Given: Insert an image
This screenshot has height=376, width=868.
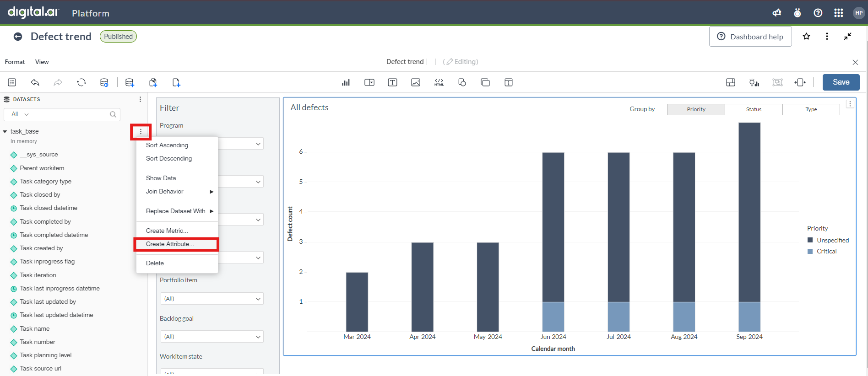Looking at the screenshot, I should (x=416, y=82).
